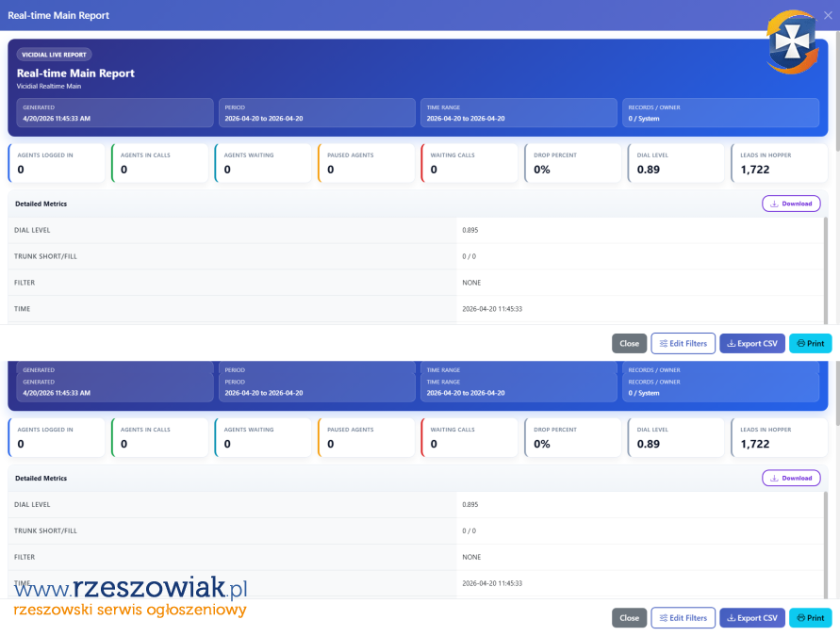This screenshot has width=840, height=636.
Task: Click the VICIDIAL LIVE REPORT badge
Action: [54, 55]
